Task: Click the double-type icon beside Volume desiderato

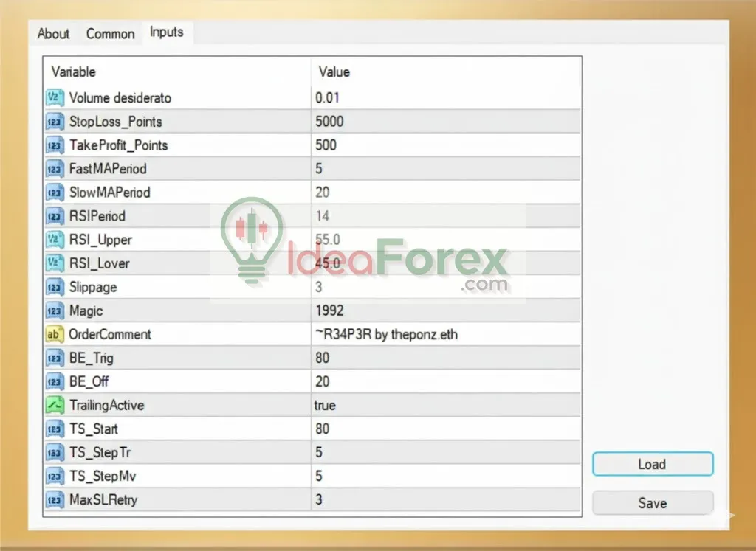Action: (55, 98)
